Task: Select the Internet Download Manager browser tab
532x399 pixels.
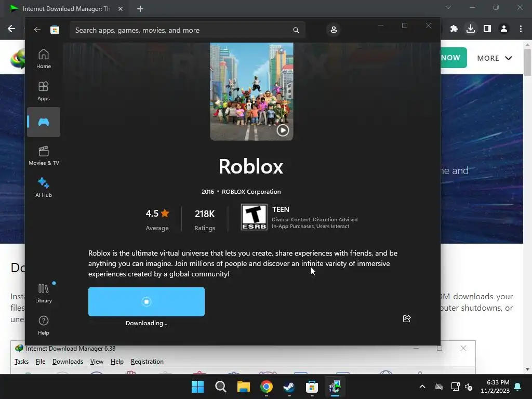Action: pyautogui.click(x=66, y=9)
